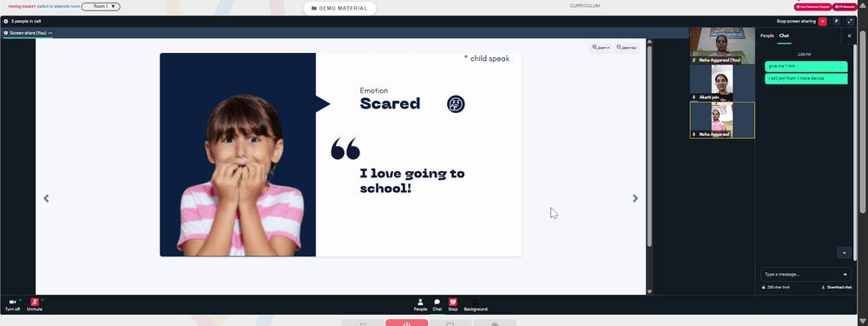
Task: Click switch to alternate room link
Action: [58, 7]
